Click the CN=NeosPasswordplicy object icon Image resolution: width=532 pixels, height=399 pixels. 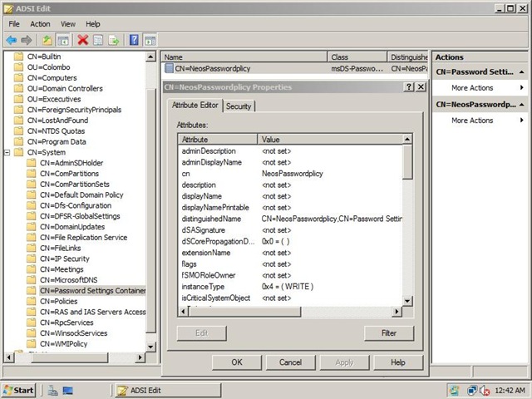tap(169, 68)
